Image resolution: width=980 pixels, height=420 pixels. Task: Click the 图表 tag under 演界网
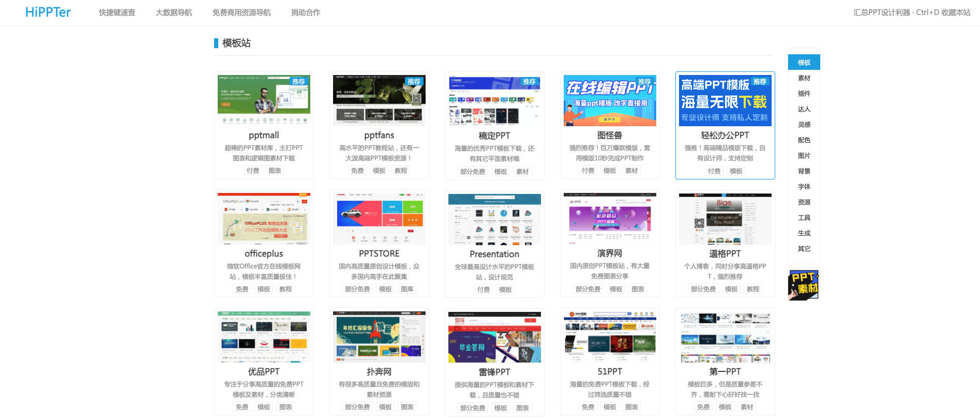coord(638,289)
